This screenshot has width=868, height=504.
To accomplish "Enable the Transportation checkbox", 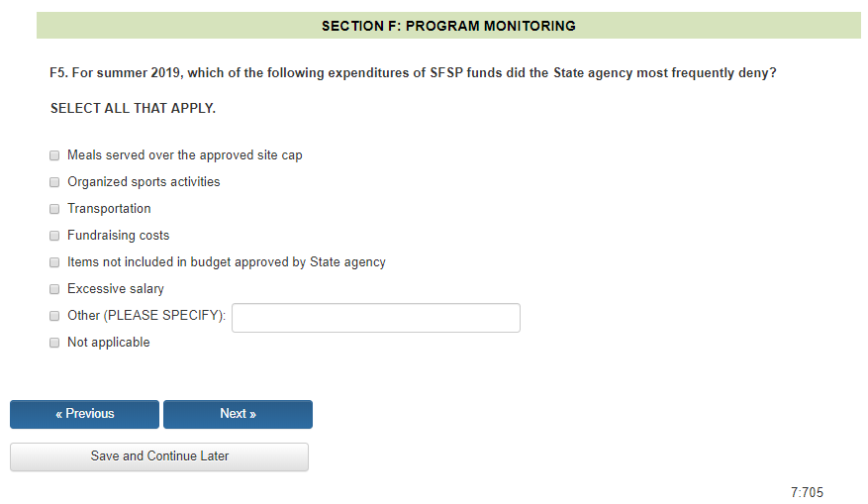I will pyautogui.click(x=54, y=209).
